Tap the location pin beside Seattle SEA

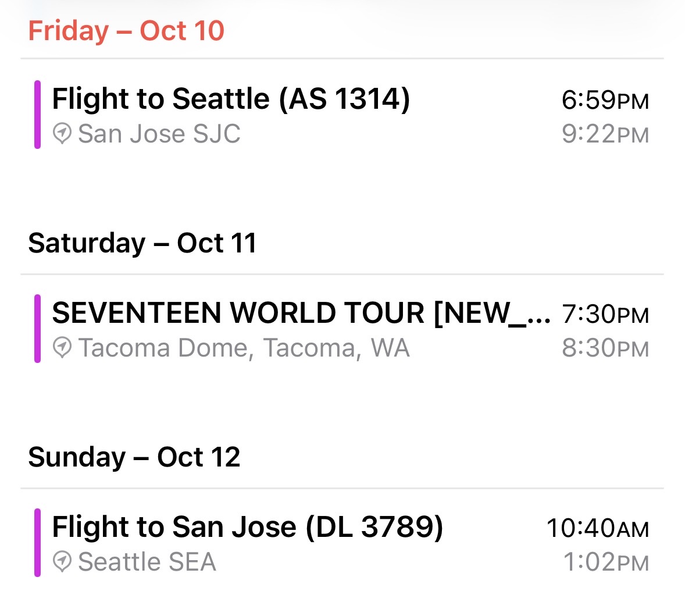pyautogui.click(x=62, y=562)
